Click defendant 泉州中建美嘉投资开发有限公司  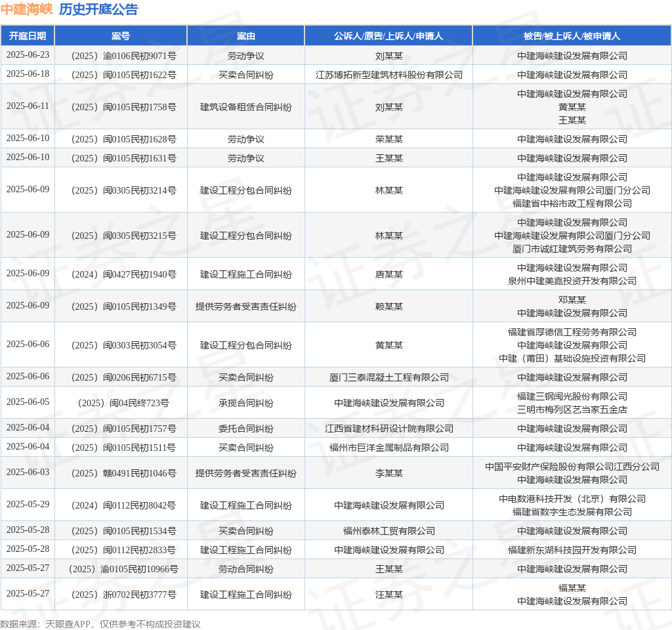click(572, 281)
